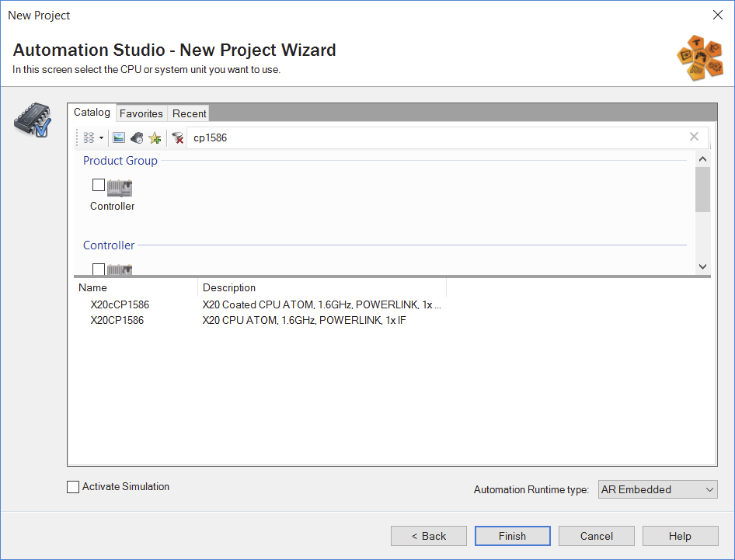Click the filter pane scrollbar thumb

pyautogui.click(x=702, y=190)
